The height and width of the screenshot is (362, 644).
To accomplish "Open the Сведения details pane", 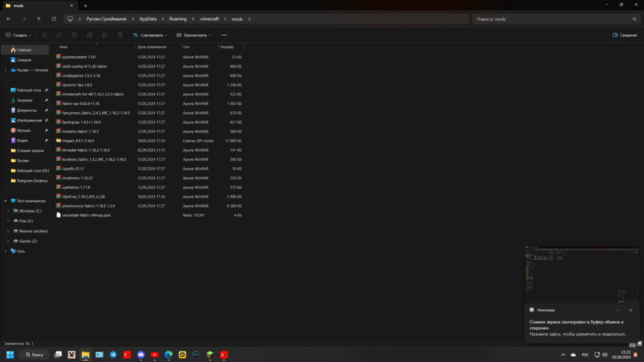I will pos(625,35).
